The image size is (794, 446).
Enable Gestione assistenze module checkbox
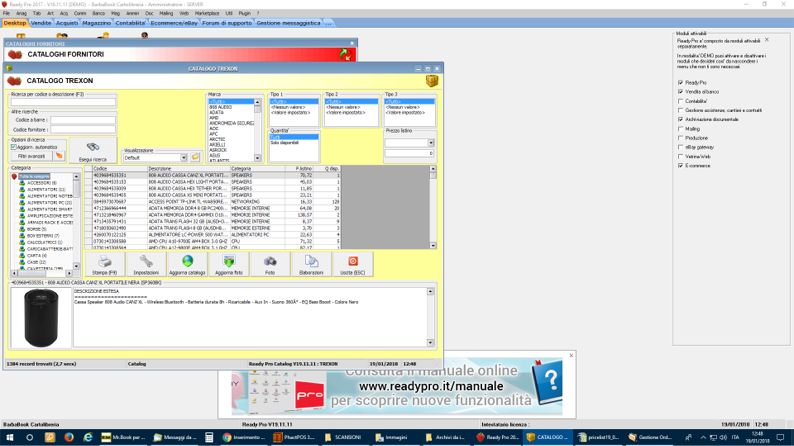pyautogui.click(x=681, y=110)
